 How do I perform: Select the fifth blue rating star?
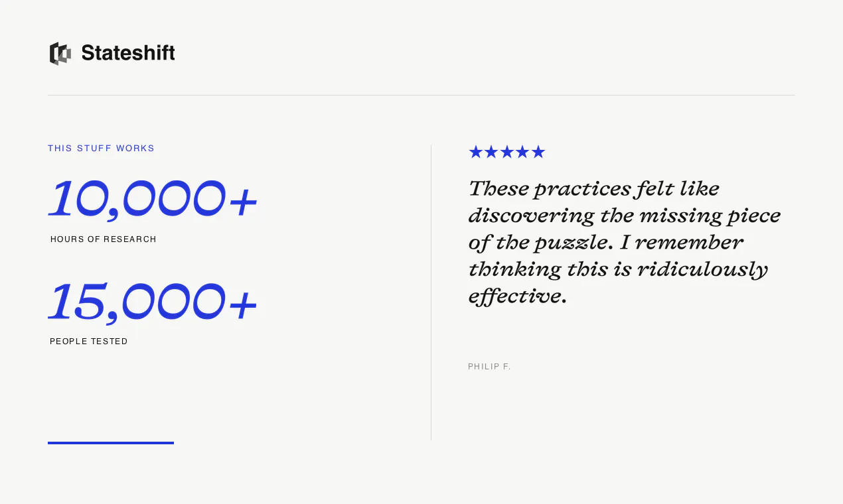coord(538,152)
